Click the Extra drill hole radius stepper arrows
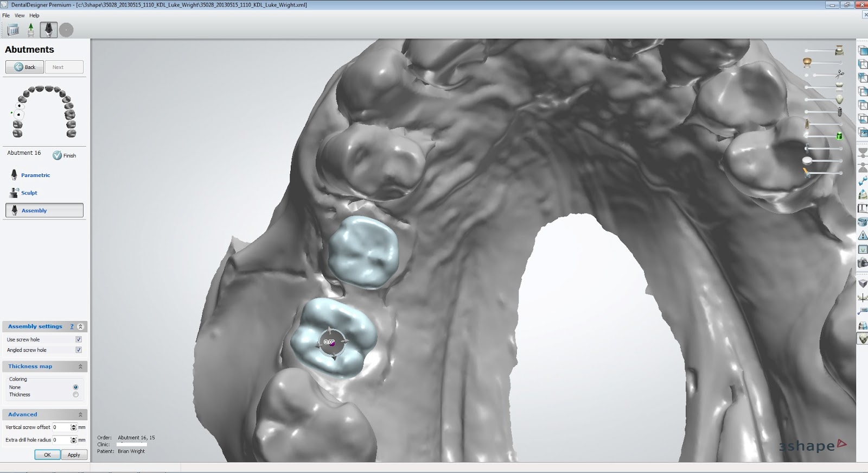Screen dimensions: 868x473 click(73, 440)
